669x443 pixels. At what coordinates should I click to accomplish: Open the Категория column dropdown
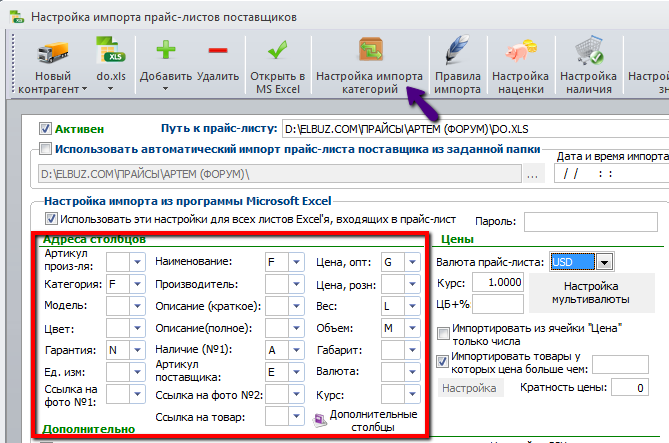(x=137, y=284)
